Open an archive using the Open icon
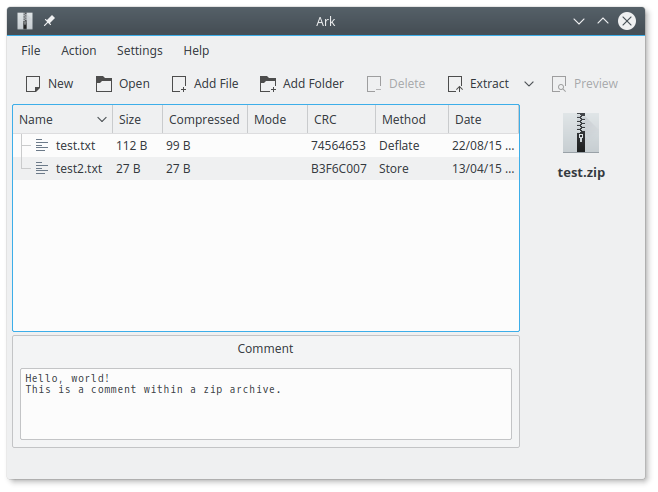The height and width of the screenshot is (492, 658). [x=104, y=84]
